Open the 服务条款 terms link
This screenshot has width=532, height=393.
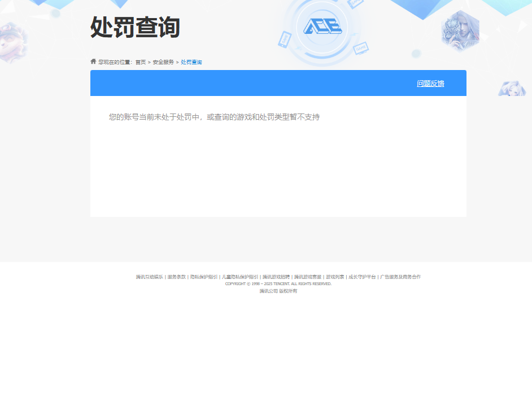[175, 277]
